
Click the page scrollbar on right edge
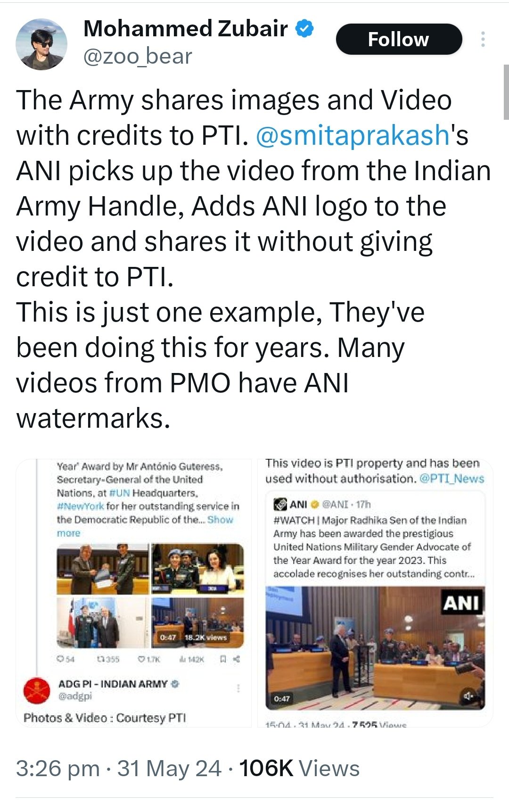click(506, 92)
